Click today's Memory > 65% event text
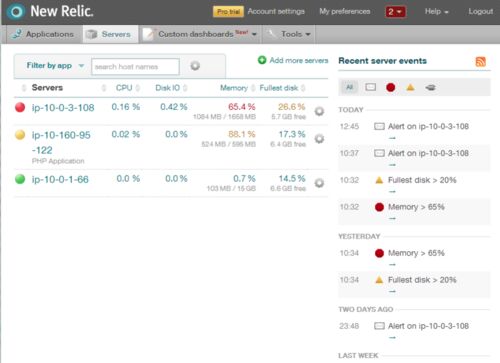The height and width of the screenshot is (363, 500). tap(416, 207)
